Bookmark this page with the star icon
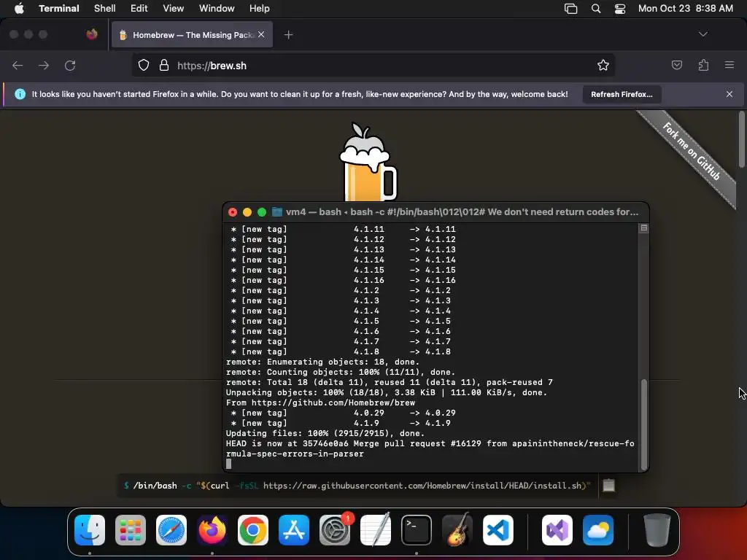747x560 pixels. point(603,65)
